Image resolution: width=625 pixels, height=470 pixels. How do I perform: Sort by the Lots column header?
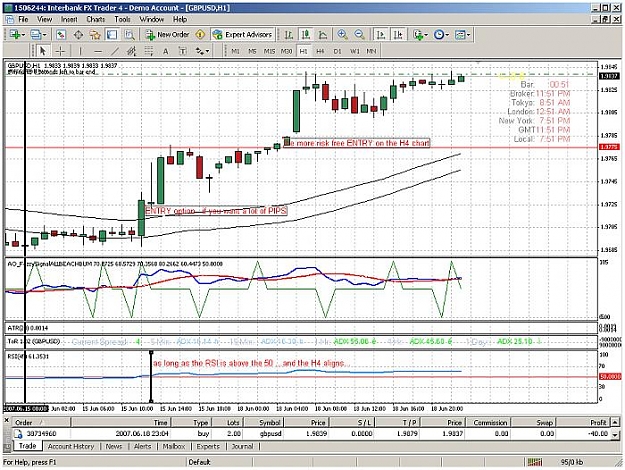click(x=228, y=423)
